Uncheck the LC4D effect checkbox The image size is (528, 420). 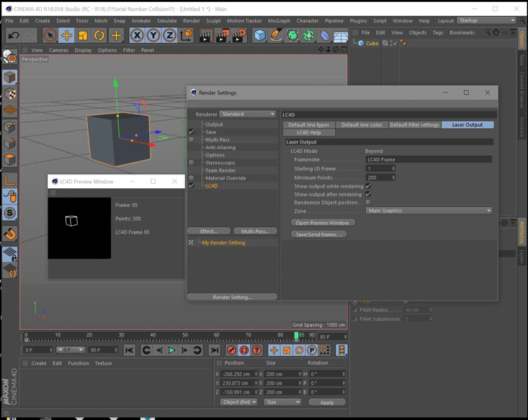point(191,186)
